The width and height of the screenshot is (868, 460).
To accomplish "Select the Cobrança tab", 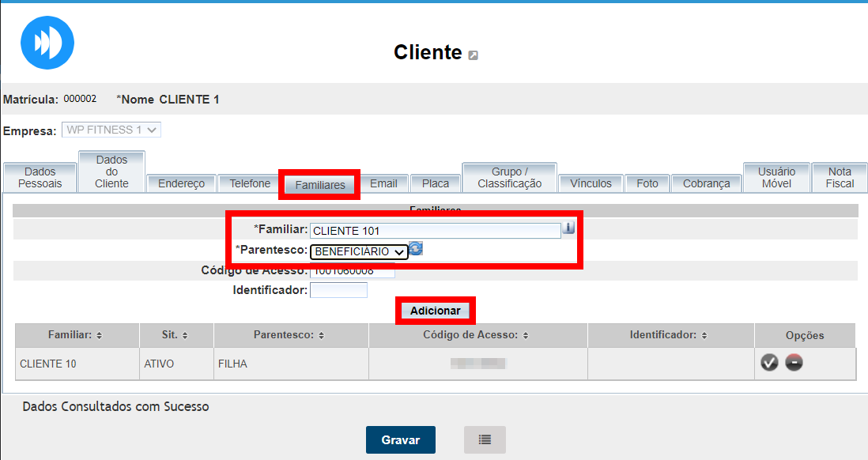I will [706, 183].
